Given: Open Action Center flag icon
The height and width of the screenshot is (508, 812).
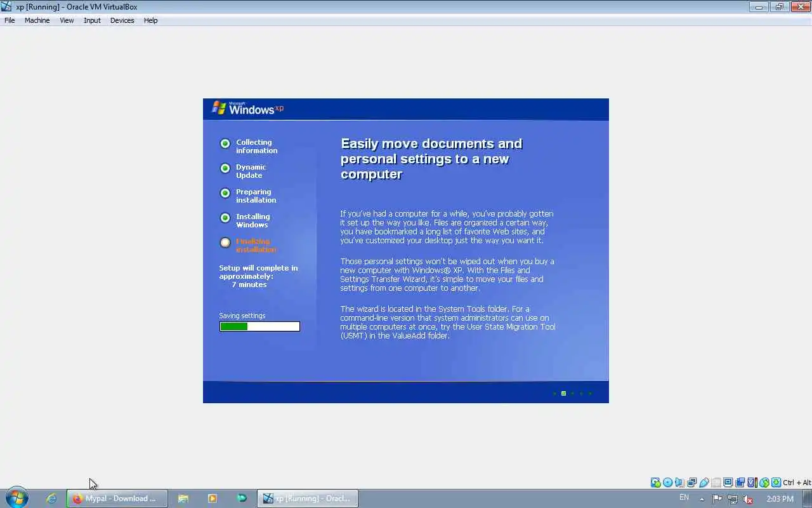Looking at the screenshot, I should coord(717,499).
